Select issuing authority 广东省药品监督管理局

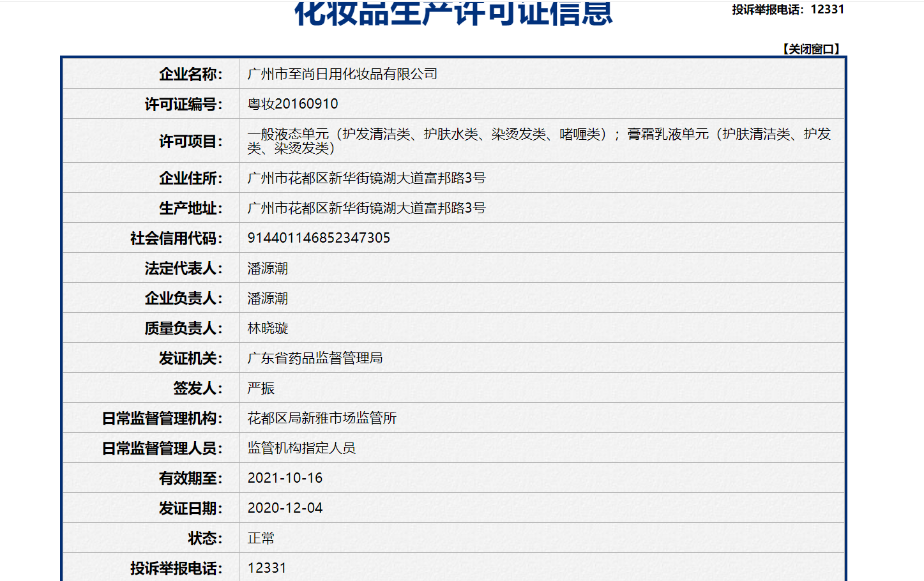pos(315,358)
